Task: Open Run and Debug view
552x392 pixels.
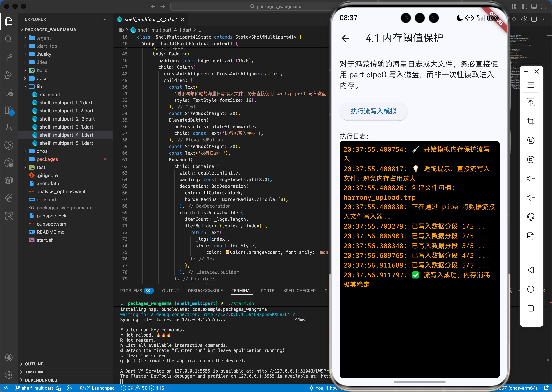Action: click(9, 75)
